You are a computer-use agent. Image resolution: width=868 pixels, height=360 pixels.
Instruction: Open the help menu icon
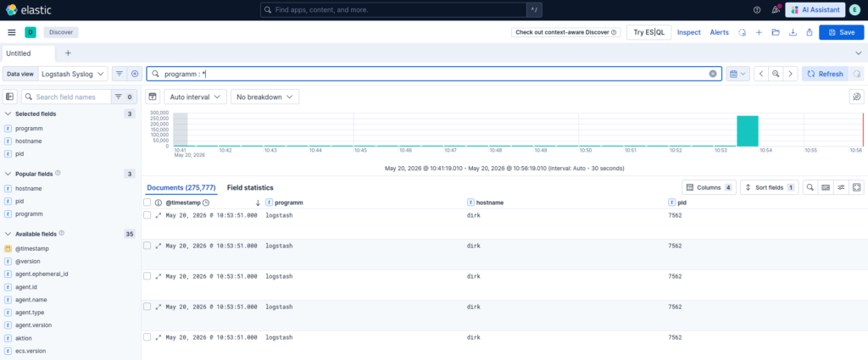[x=757, y=10]
